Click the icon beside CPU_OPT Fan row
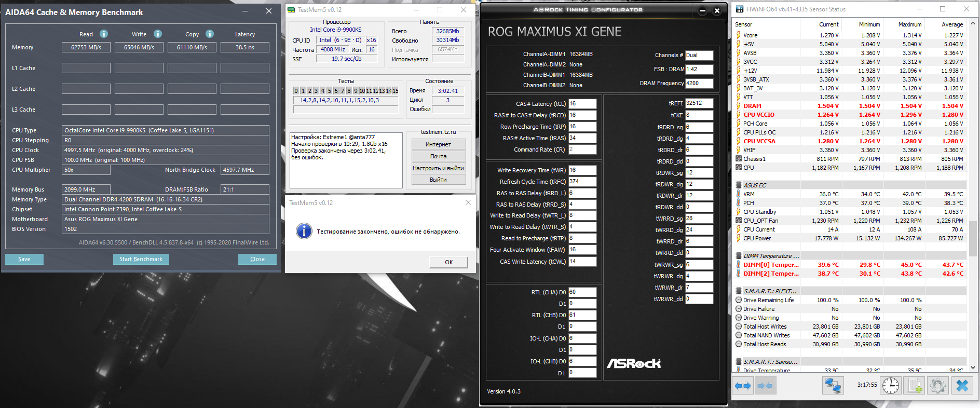980x408 pixels. 739,220
